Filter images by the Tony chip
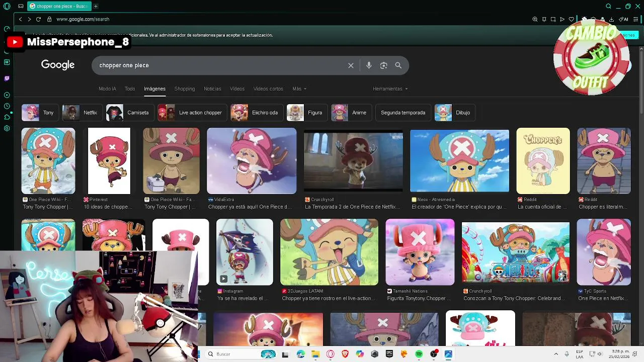Viewport: 644px width, 362px height. click(x=40, y=113)
